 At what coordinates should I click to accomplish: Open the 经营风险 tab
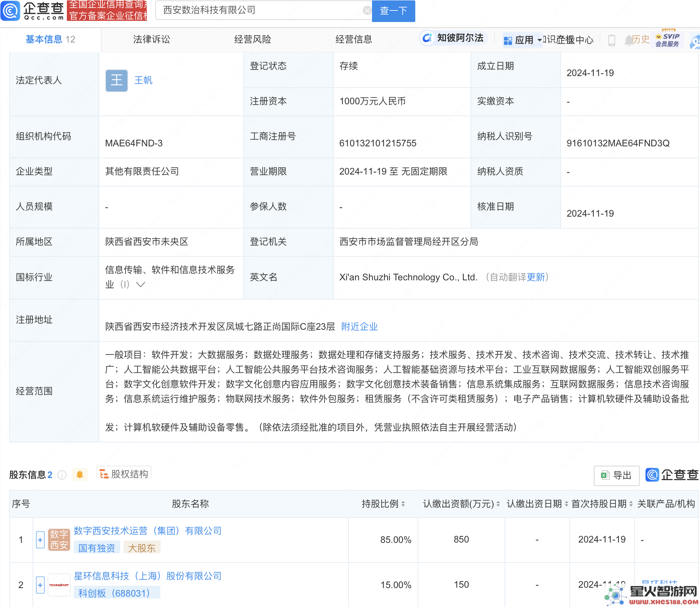(x=253, y=39)
